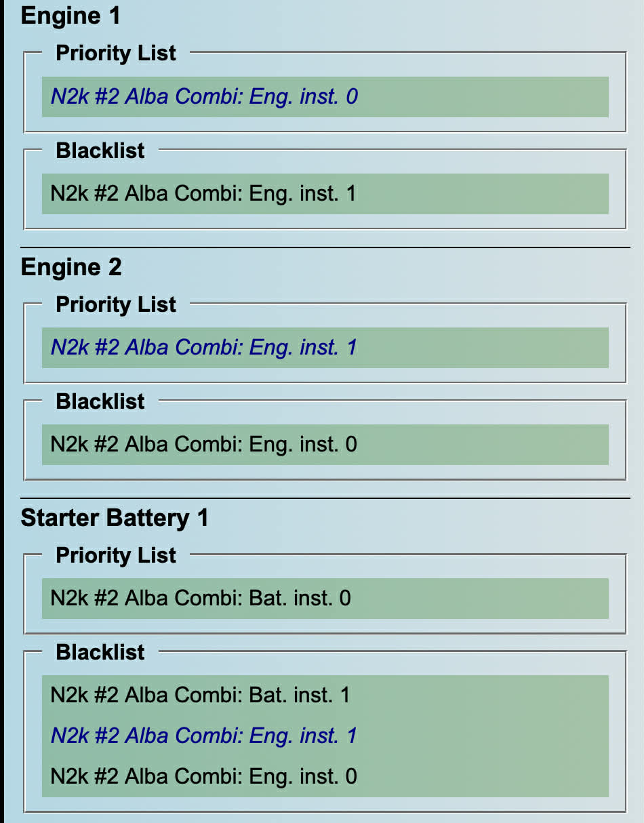Click the Priority List label under Engine 2

[x=116, y=304]
